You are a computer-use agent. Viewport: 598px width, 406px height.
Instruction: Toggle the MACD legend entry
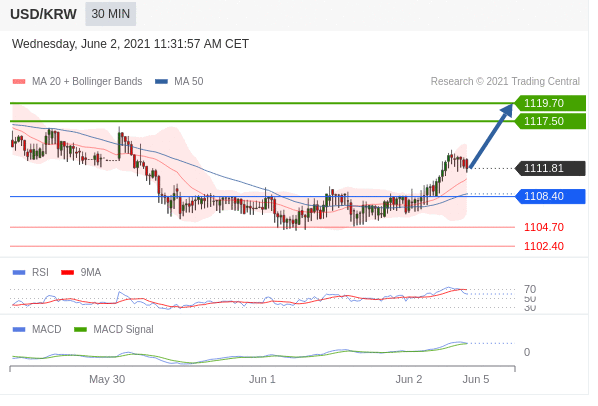pos(37,329)
